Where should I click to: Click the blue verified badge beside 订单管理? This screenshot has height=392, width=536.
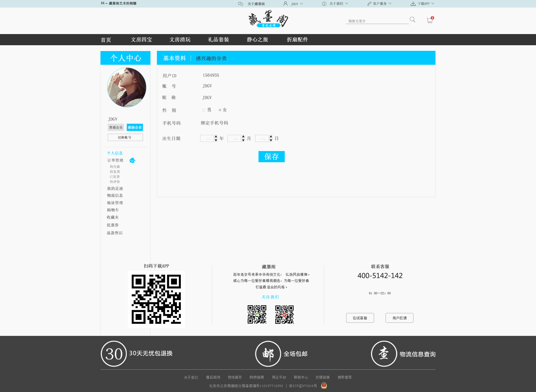point(133,160)
